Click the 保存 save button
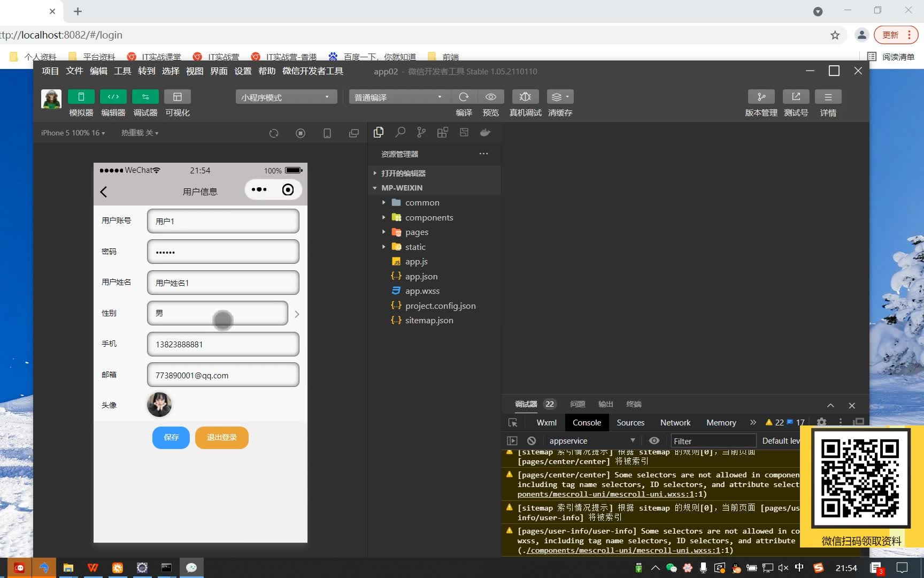This screenshot has height=578, width=924. (x=171, y=437)
